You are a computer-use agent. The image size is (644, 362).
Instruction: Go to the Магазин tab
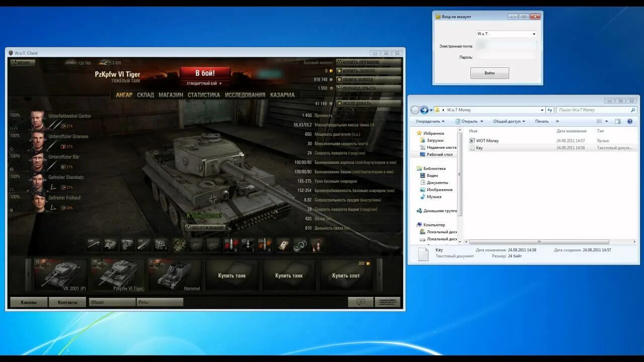[x=171, y=95]
